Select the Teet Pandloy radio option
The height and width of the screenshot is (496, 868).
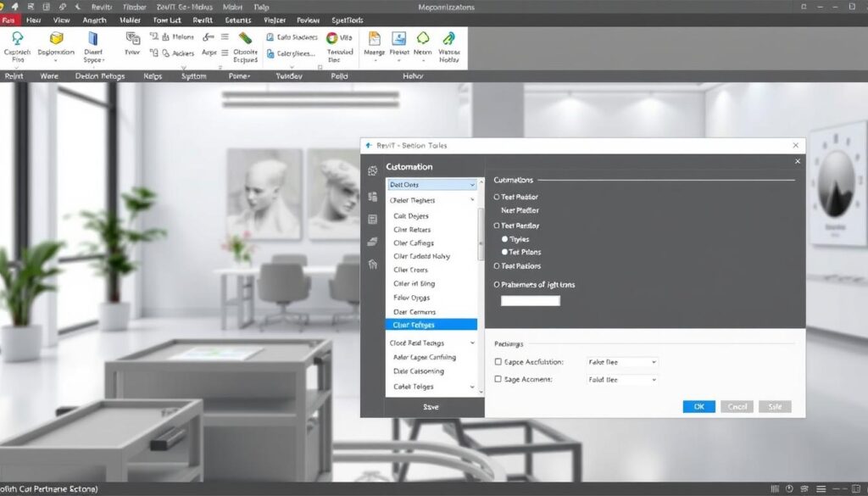click(497, 226)
